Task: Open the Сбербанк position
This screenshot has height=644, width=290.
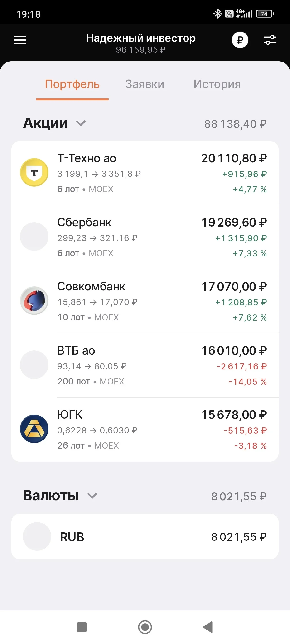Action: (x=145, y=237)
